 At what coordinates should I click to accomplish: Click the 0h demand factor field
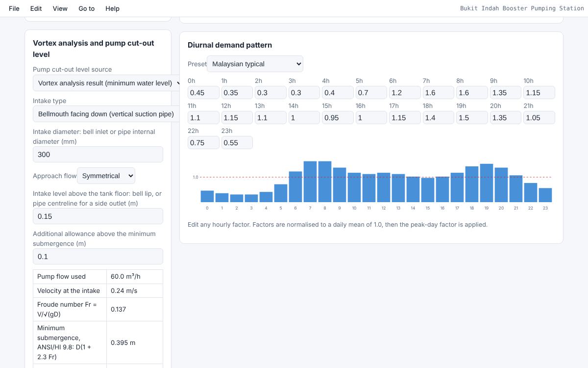(x=203, y=92)
